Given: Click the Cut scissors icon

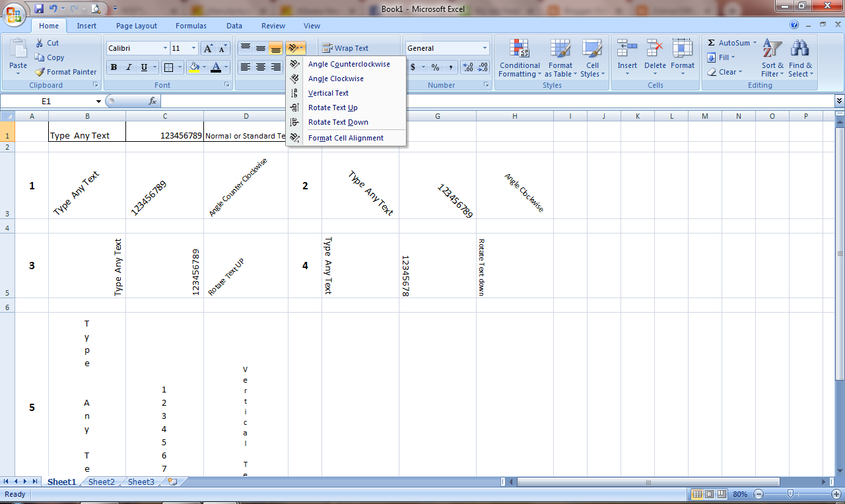Looking at the screenshot, I should coord(40,43).
